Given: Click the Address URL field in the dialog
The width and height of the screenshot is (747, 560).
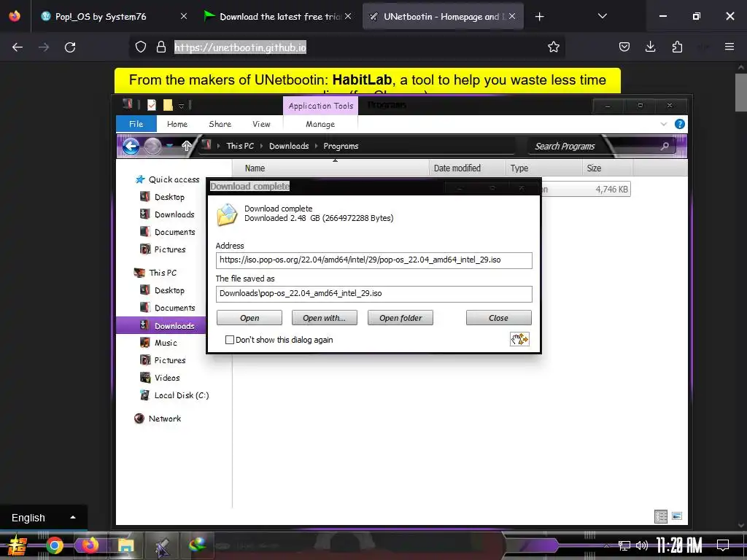Looking at the screenshot, I should point(374,260).
